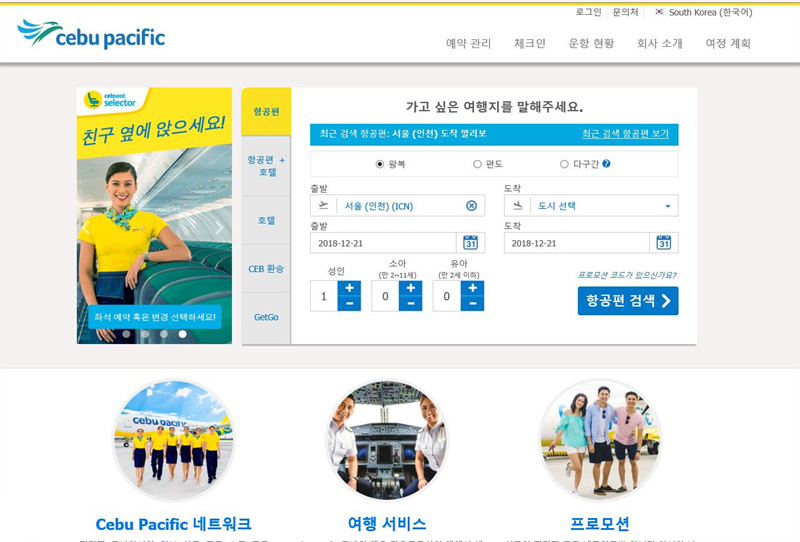800x542 pixels.
Task: Click the return date field 2018-12-21
Action: coord(577,243)
